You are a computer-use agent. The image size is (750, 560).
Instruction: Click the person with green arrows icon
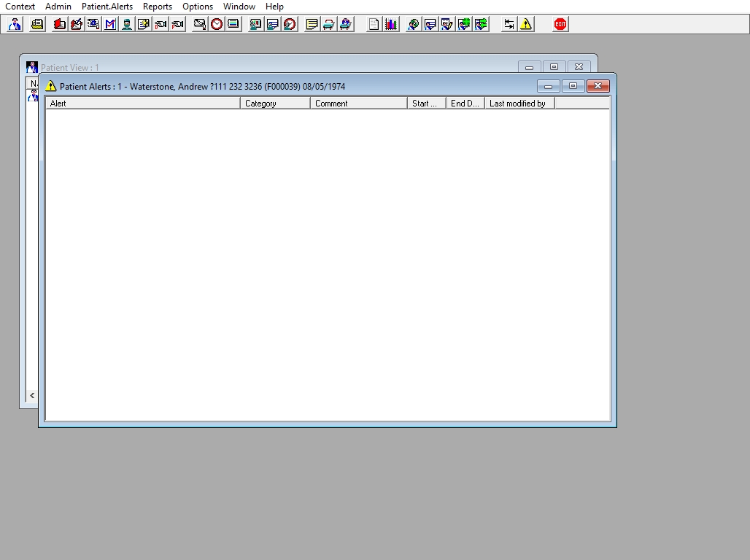click(x=481, y=24)
